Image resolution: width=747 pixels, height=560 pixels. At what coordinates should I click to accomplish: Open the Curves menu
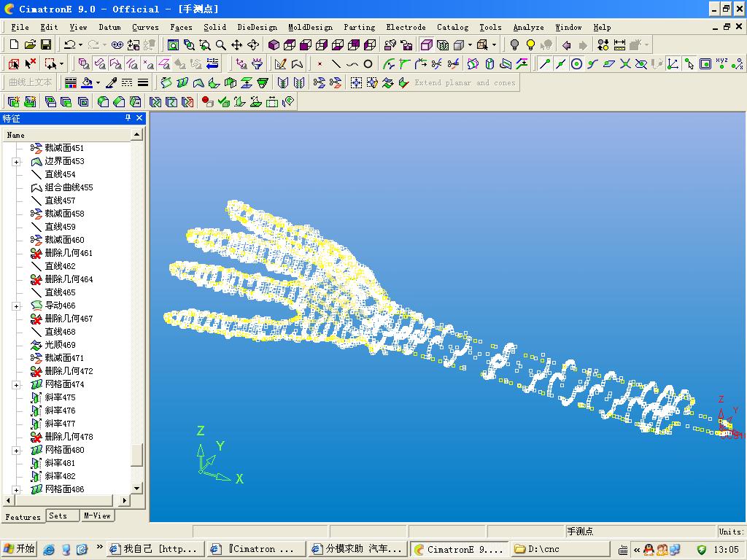[x=145, y=27]
